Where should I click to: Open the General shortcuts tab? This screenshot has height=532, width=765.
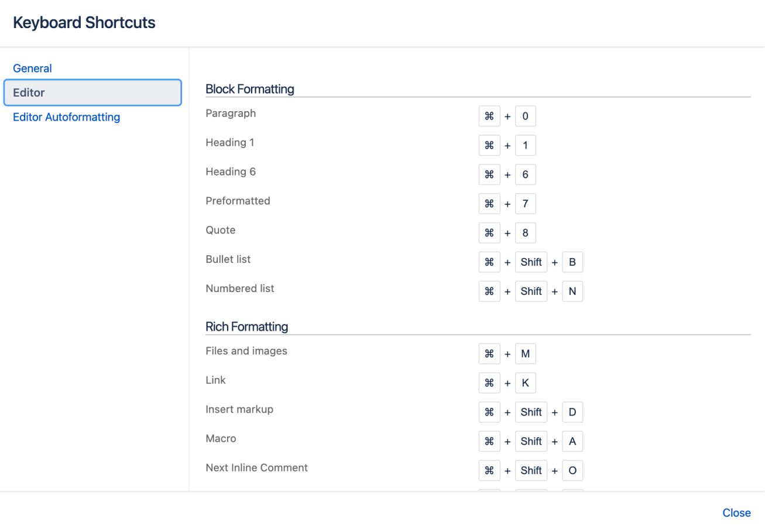coord(32,68)
